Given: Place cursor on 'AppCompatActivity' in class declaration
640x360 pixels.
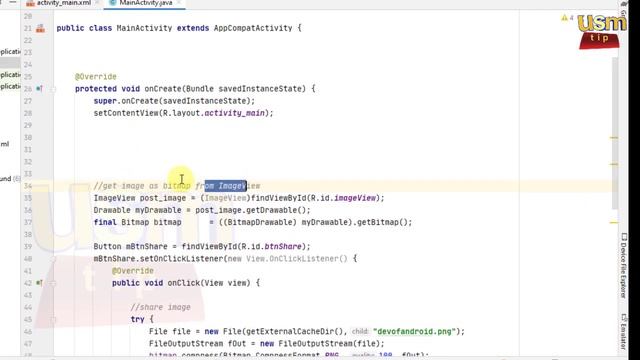Looking at the screenshot, I should (253, 28).
